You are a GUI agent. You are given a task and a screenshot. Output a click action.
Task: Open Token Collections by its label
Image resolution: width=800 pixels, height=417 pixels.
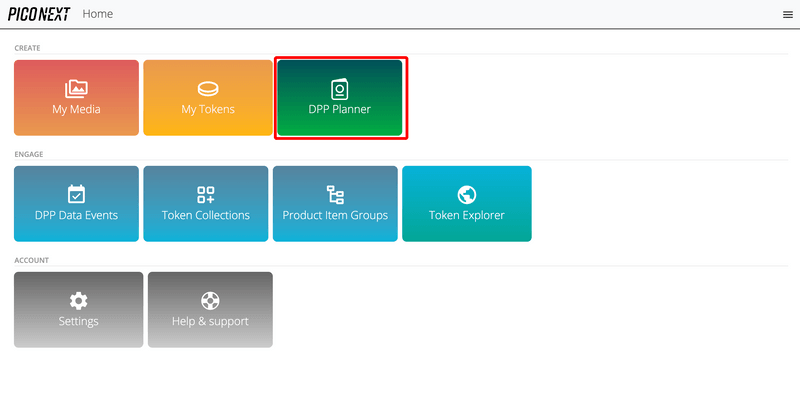(206, 215)
